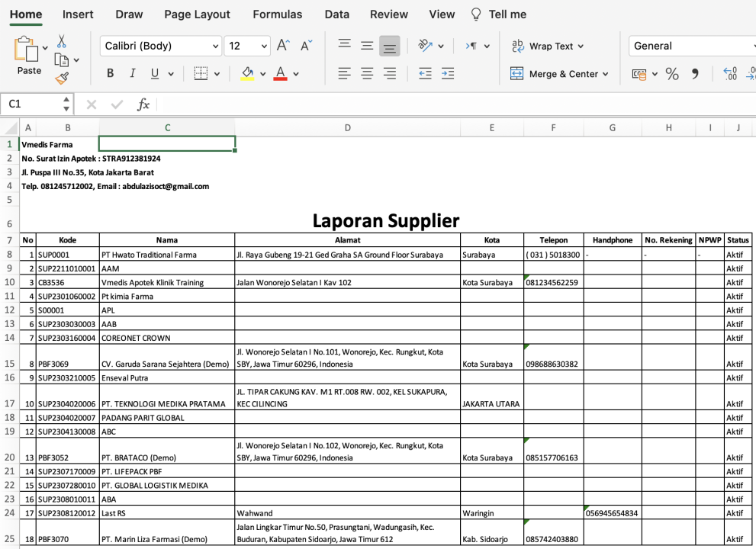
Task: Click the Borders icon
Action: pyautogui.click(x=201, y=74)
